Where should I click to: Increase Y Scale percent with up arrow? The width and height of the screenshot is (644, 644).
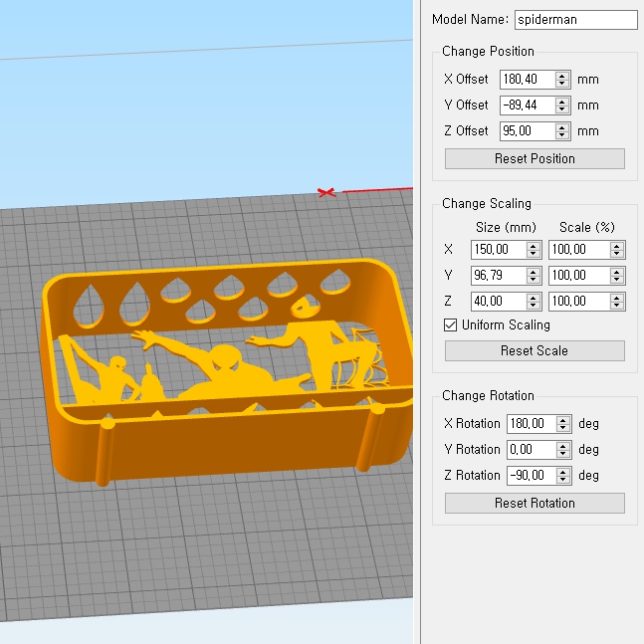click(617, 272)
